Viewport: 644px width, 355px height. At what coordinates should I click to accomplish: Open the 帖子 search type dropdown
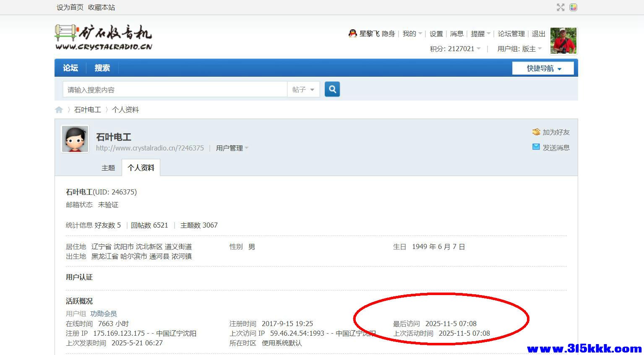point(303,89)
